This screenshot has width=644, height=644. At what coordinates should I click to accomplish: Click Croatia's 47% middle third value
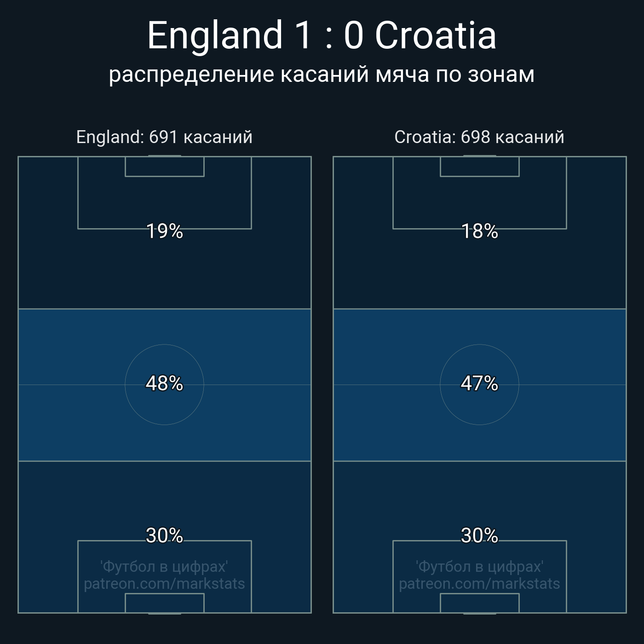(x=479, y=383)
